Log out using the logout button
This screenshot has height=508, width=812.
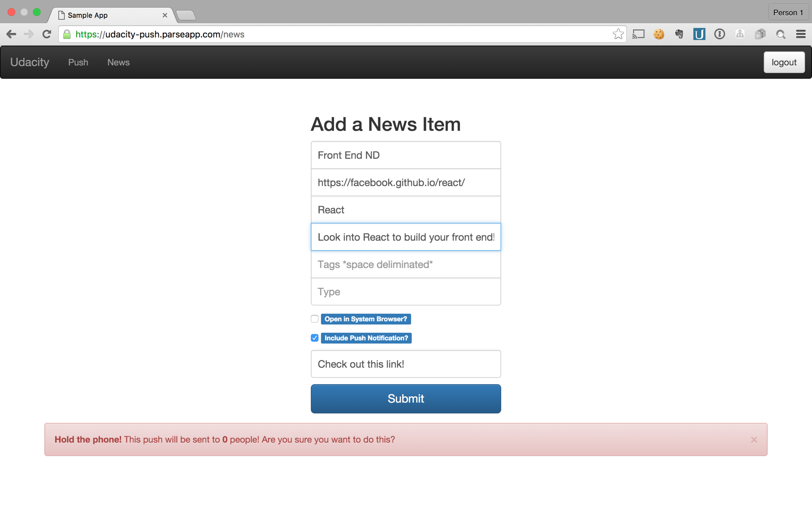[784, 62]
